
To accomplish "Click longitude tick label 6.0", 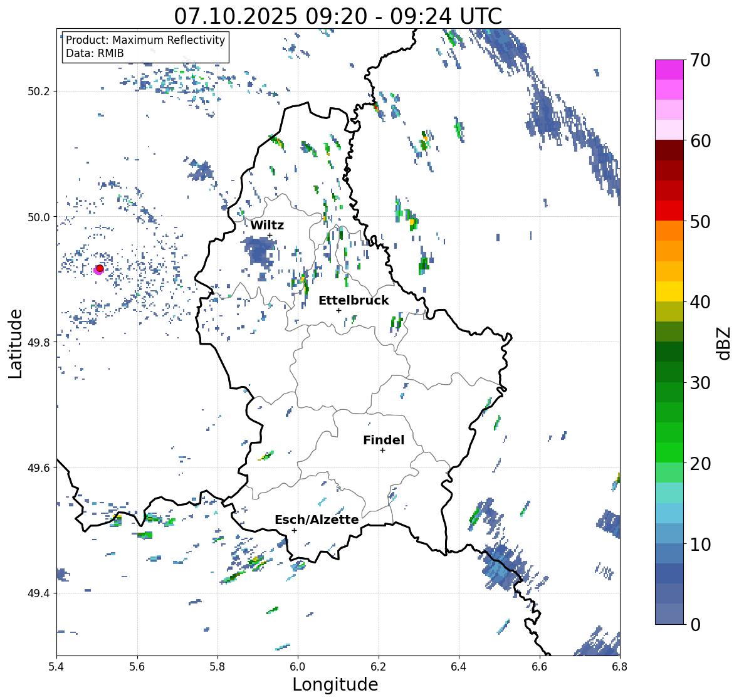I will point(298,667).
